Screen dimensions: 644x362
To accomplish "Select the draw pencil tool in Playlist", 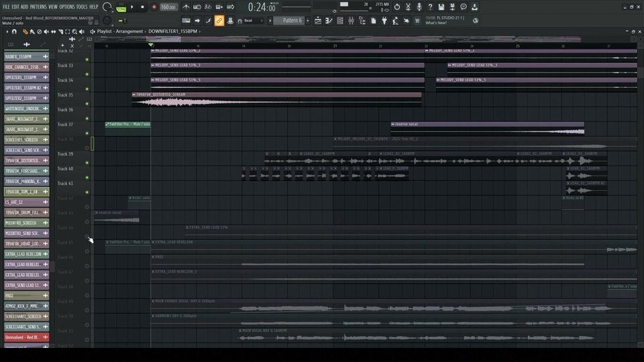I will pyautogui.click(x=25, y=32).
